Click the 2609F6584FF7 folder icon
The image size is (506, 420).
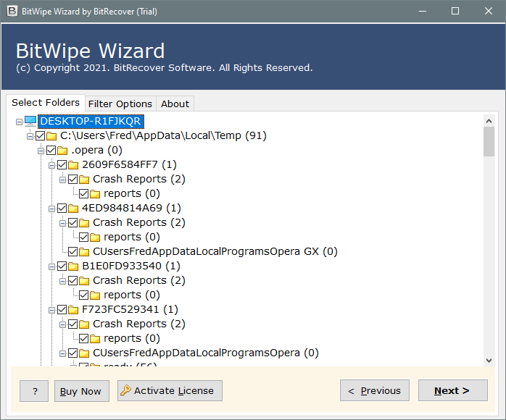click(x=73, y=165)
